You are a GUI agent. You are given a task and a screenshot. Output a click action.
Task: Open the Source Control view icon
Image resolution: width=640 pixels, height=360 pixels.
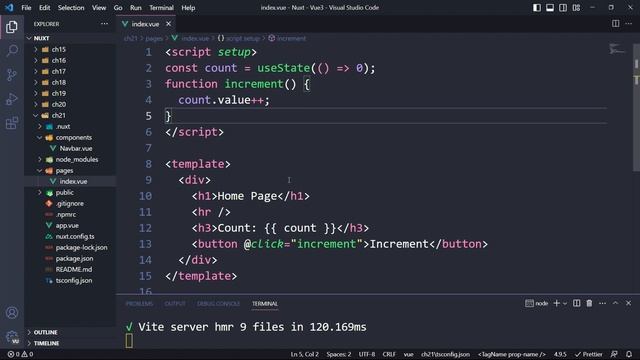click(12, 75)
